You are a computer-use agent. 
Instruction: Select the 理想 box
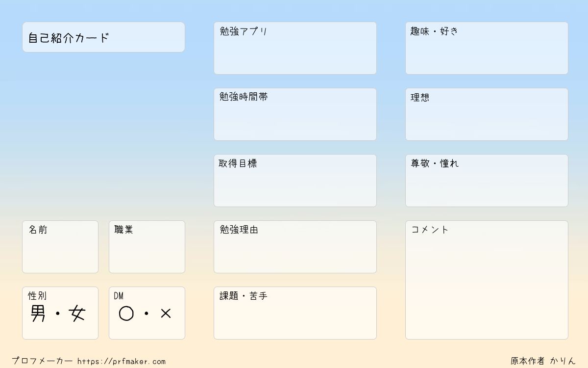point(487,114)
